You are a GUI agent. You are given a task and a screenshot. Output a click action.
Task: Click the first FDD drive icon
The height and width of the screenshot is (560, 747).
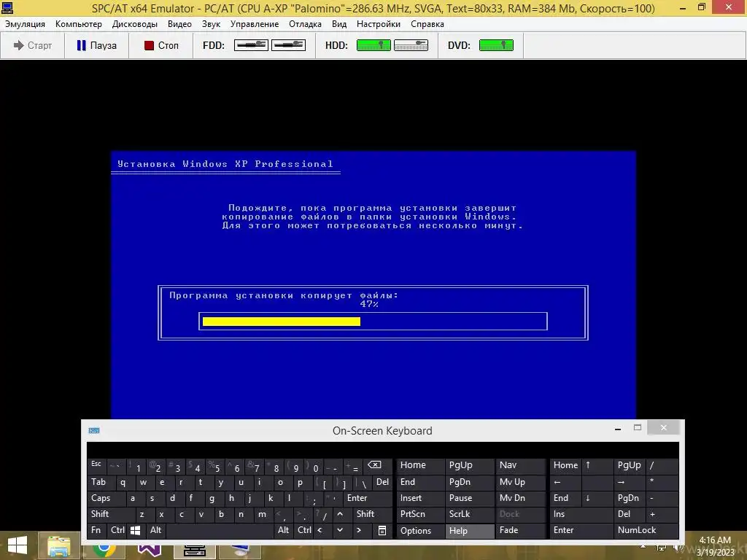click(x=251, y=45)
